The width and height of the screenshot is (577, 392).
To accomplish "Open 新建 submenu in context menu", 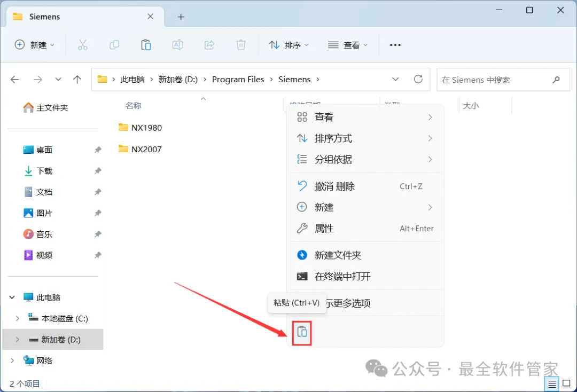I will (365, 207).
